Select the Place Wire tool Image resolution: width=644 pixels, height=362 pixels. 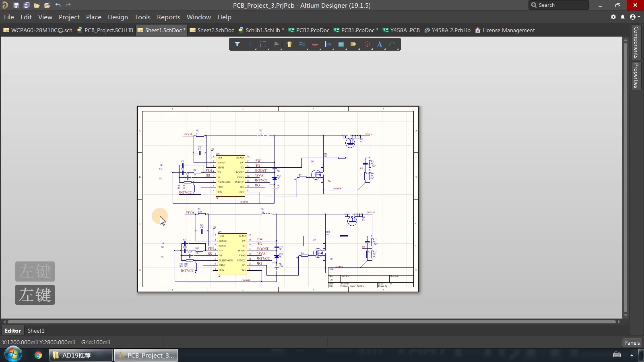tap(302, 44)
